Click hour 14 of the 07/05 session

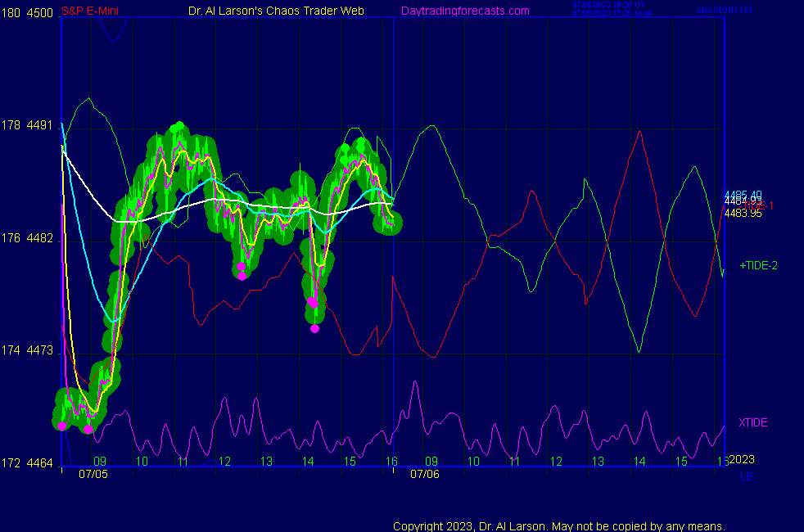point(308,462)
